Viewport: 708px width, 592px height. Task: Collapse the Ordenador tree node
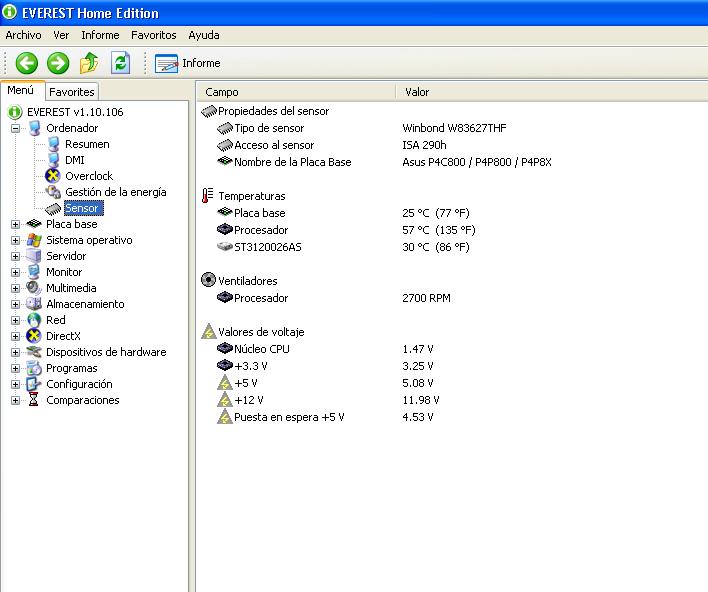[15, 128]
